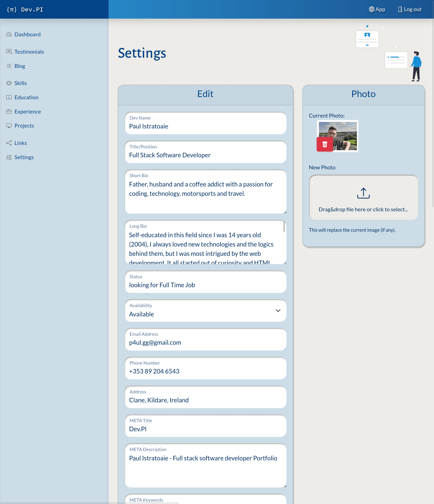Delete current photo with red trash button
The image size is (434, 504).
pos(325,144)
